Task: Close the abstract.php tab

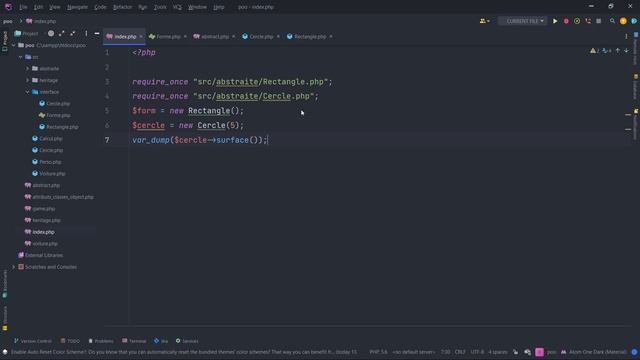Action: coord(233,36)
